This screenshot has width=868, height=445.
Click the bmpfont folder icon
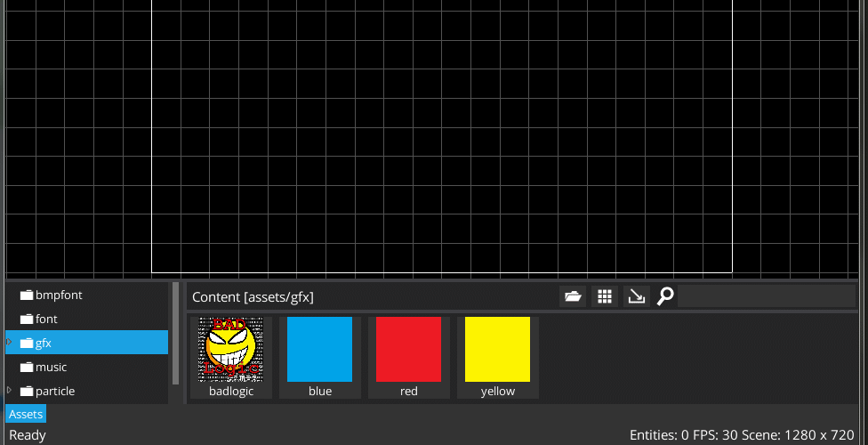(x=27, y=295)
